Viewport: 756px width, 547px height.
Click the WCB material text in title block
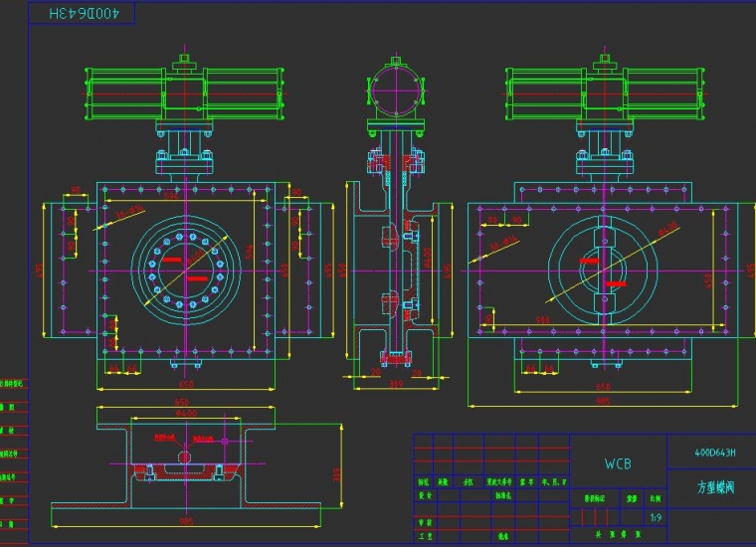pyautogui.click(x=618, y=463)
